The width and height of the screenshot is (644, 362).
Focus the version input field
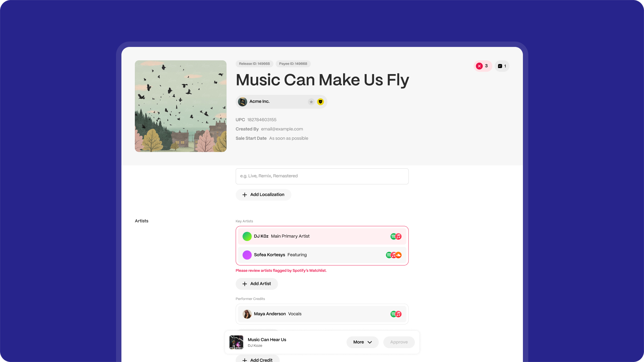click(322, 176)
